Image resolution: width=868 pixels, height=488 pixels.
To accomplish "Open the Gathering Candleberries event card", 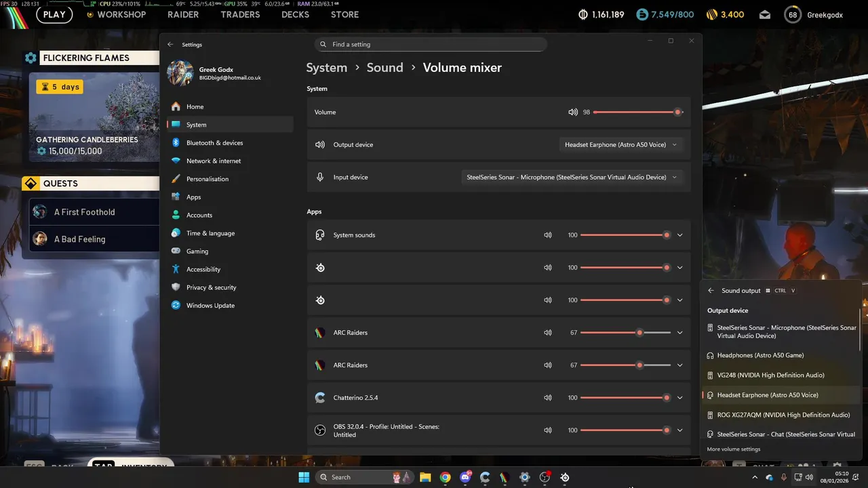I will pyautogui.click(x=94, y=117).
